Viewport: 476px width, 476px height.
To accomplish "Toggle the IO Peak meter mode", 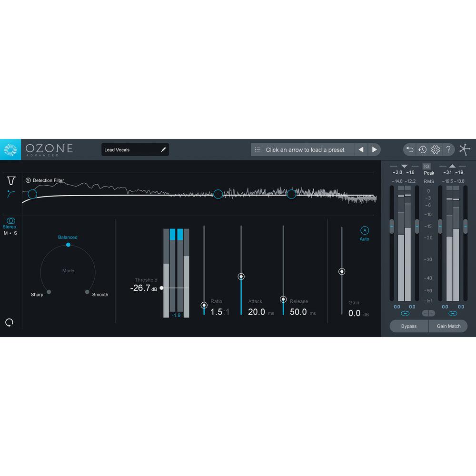I will pyautogui.click(x=427, y=166).
